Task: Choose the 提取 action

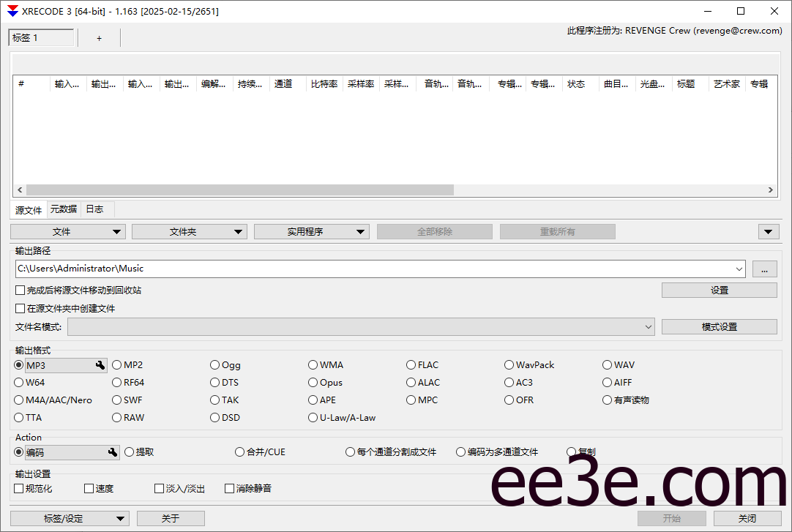Action: [x=129, y=452]
